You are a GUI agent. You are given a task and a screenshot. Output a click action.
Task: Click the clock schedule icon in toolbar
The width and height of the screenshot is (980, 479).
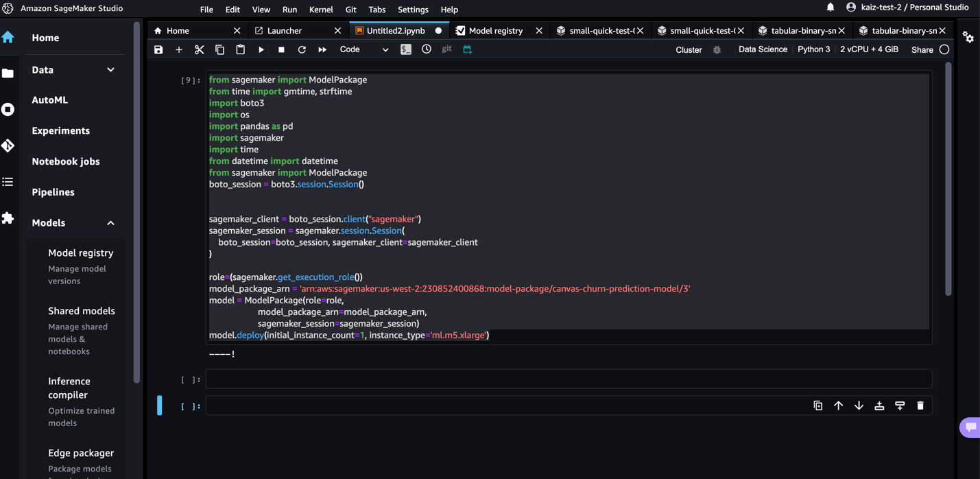(x=427, y=49)
